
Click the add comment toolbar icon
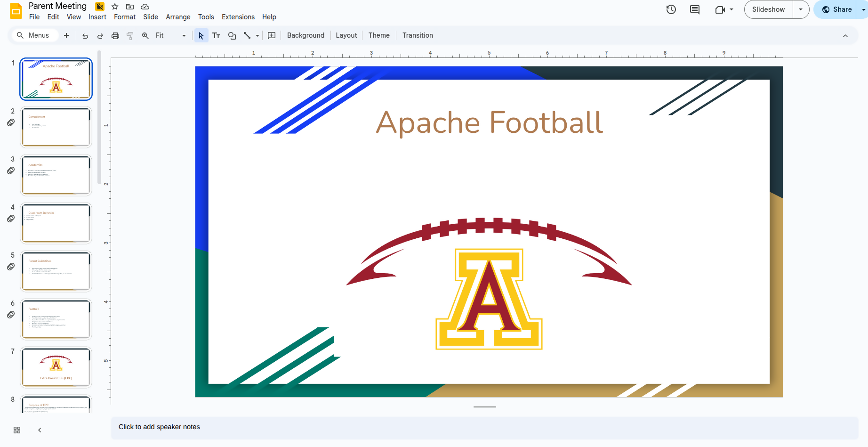pos(272,35)
